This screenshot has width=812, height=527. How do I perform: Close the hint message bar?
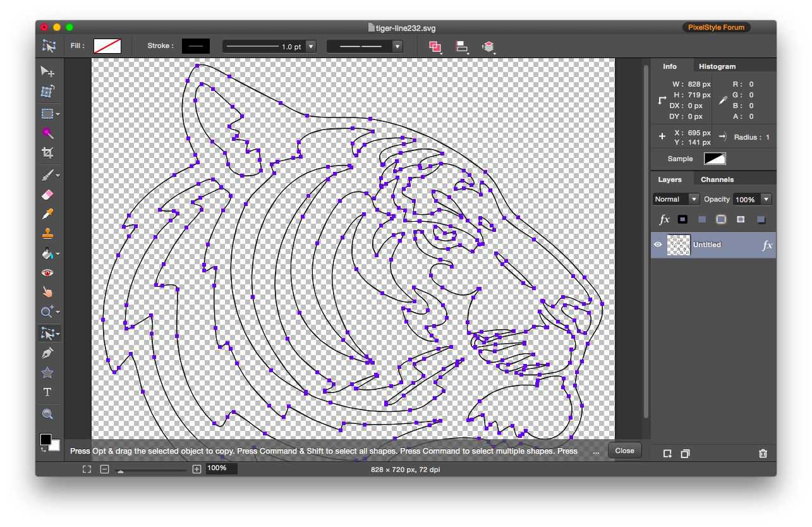pyautogui.click(x=624, y=451)
